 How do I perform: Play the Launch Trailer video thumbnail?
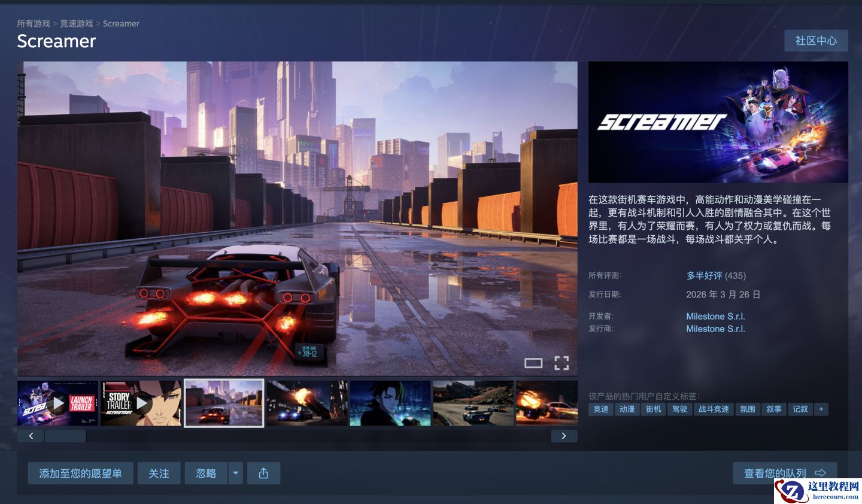click(x=57, y=403)
